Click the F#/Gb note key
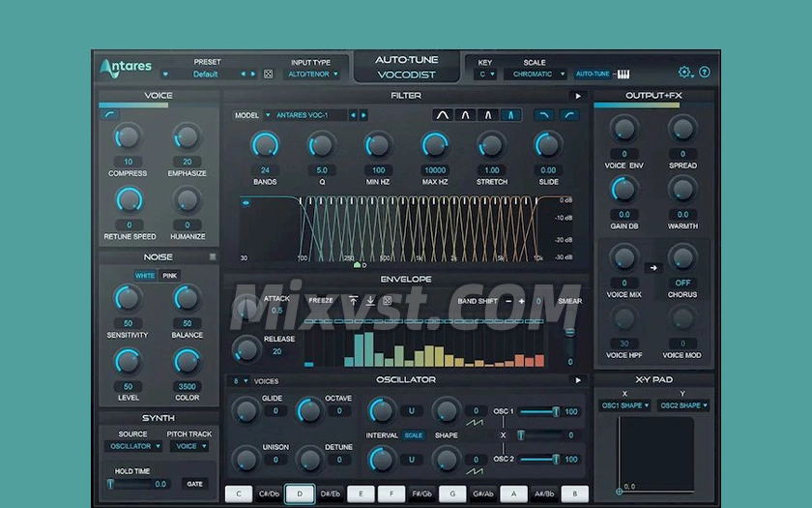Viewport: 812px width, 508px height. click(421, 493)
